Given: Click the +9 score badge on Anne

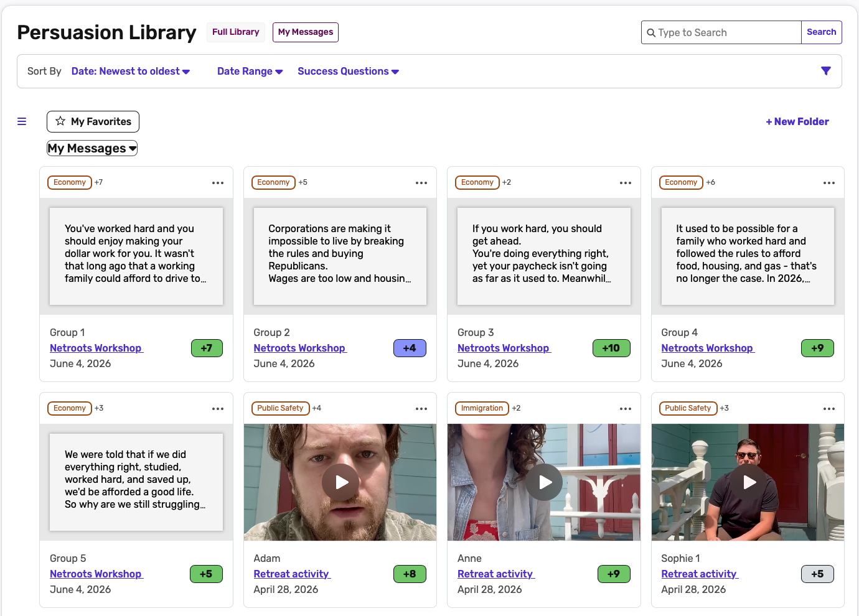Looking at the screenshot, I should point(614,574).
